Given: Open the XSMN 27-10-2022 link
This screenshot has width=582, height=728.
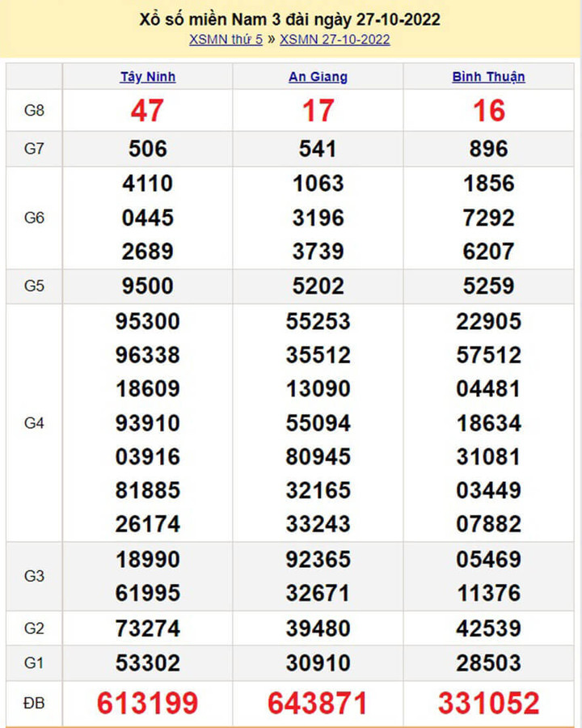Looking at the screenshot, I should click(335, 40).
